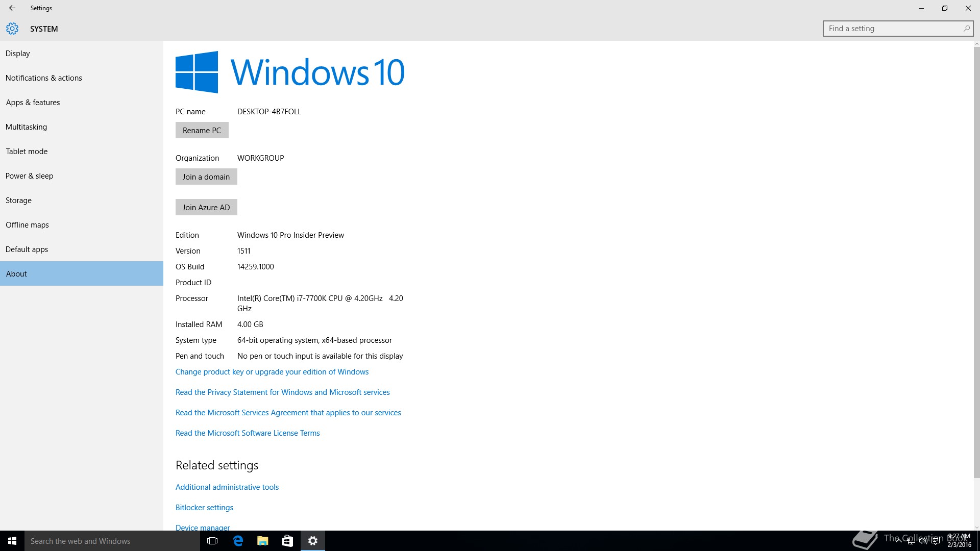Click the Find a setting search box
Image resolution: width=980 pixels, height=551 pixels.
point(898,29)
